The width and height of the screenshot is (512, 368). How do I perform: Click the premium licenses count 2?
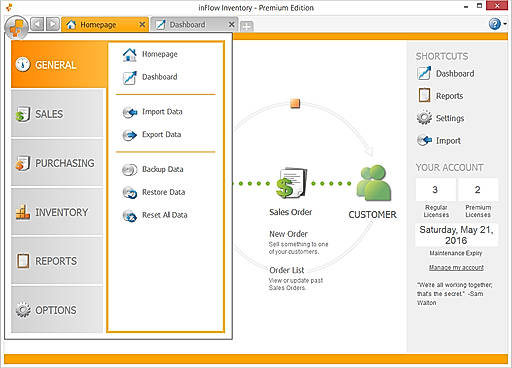478,189
